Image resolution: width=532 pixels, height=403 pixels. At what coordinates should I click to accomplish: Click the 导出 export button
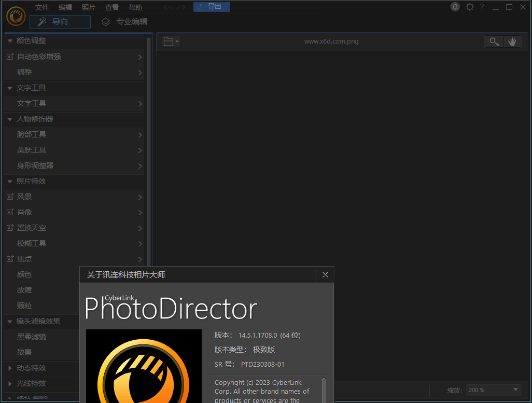tap(212, 7)
